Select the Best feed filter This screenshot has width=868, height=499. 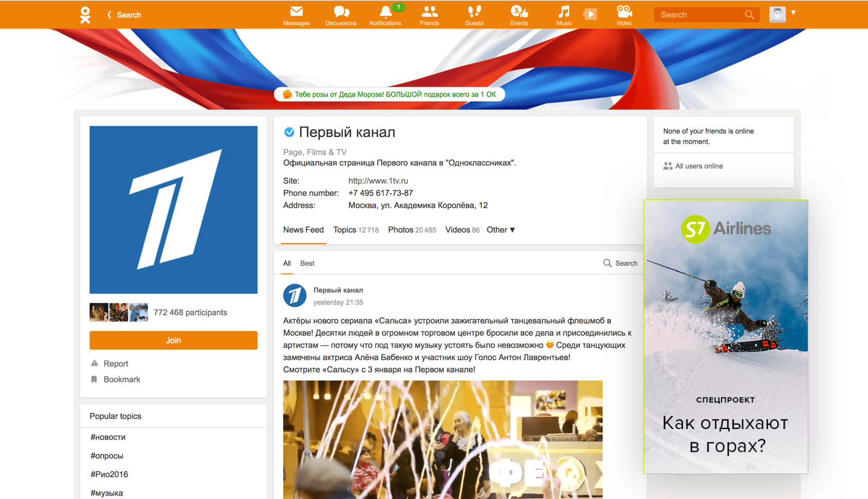point(307,263)
